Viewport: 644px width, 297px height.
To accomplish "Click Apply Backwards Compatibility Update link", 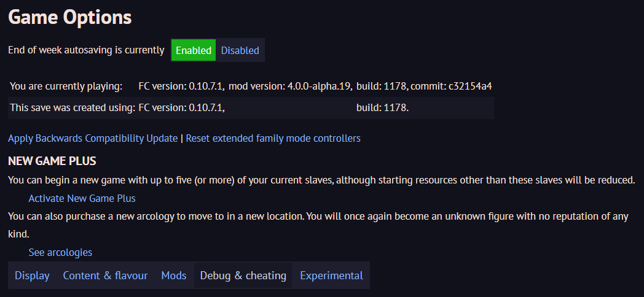I will tap(93, 138).
